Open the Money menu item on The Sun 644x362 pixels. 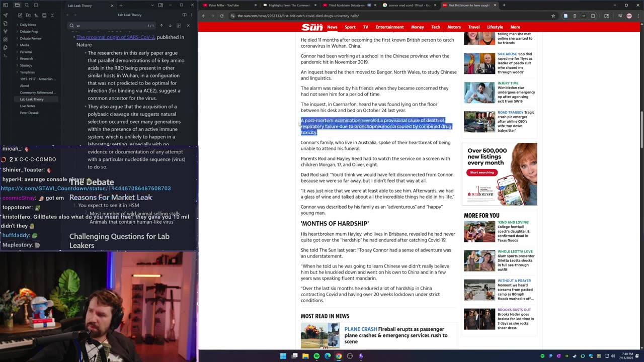click(418, 27)
